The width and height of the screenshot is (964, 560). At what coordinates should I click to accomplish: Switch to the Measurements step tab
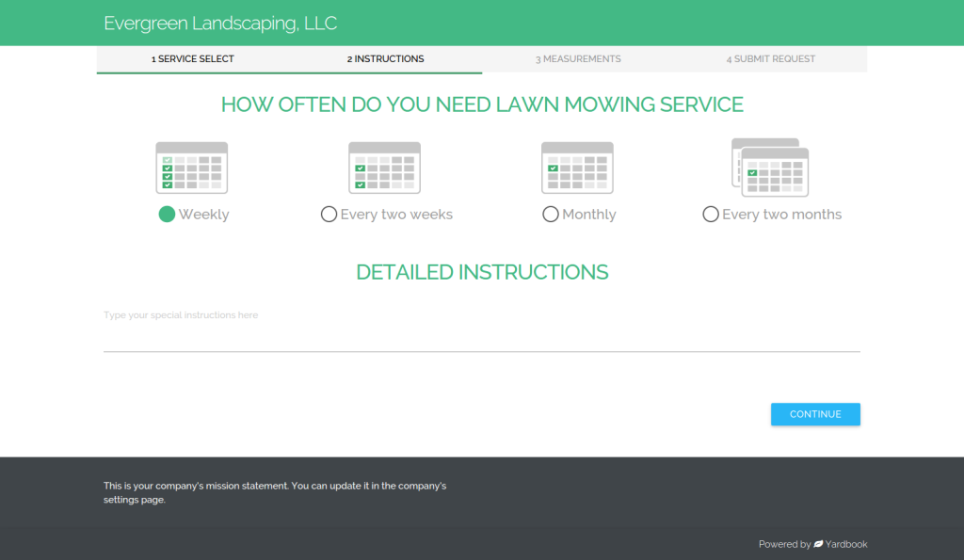[x=578, y=59]
